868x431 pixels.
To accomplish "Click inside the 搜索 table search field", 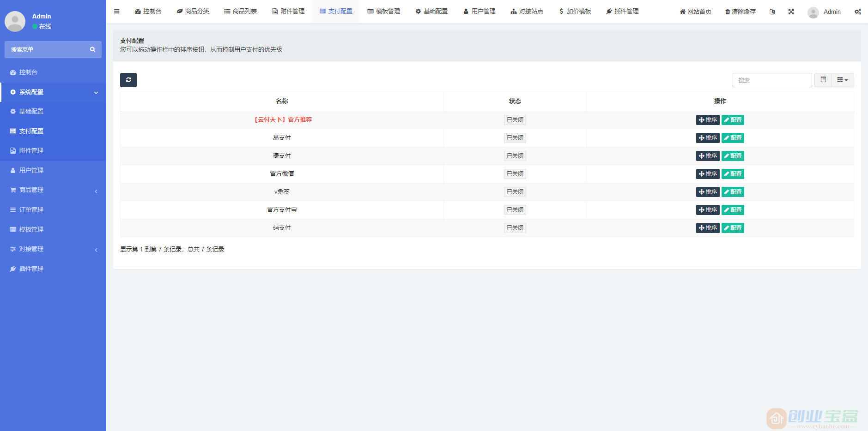I will click(x=771, y=80).
